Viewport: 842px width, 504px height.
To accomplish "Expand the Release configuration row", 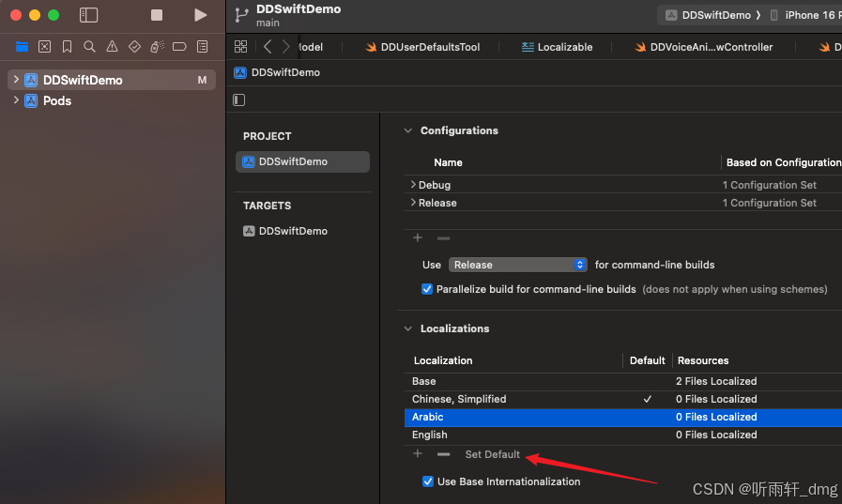I will click(x=413, y=203).
